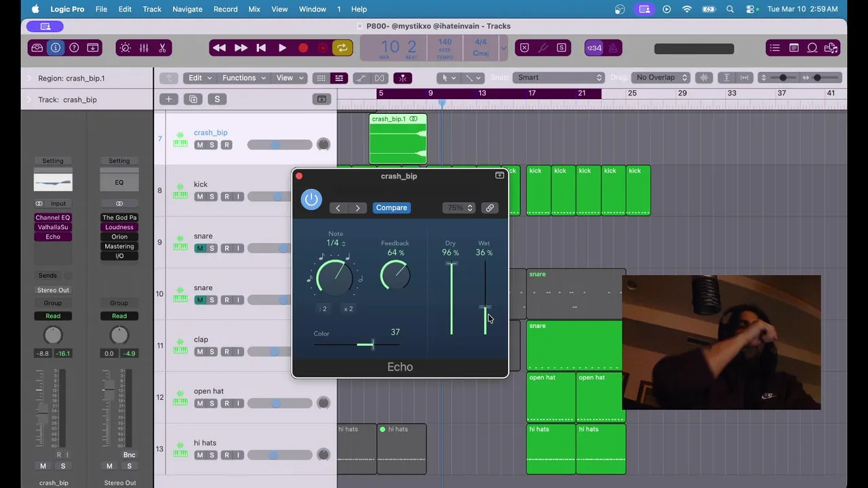Open the Record menu
The height and width of the screenshot is (488, 868).
click(x=225, y=9)
